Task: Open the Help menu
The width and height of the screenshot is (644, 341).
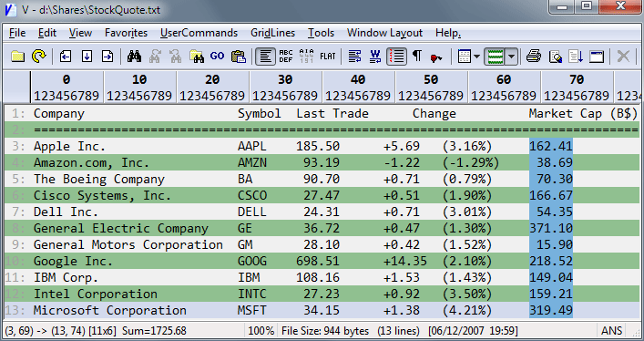Action: point(448,33)
